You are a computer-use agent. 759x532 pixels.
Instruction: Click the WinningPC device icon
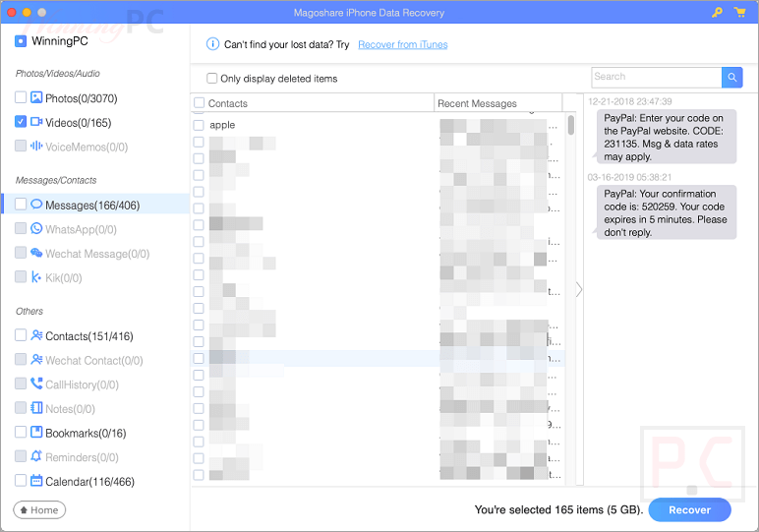21,41
